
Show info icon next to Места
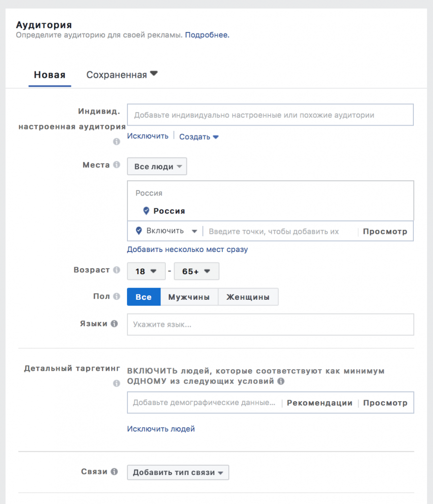[117, 164]
